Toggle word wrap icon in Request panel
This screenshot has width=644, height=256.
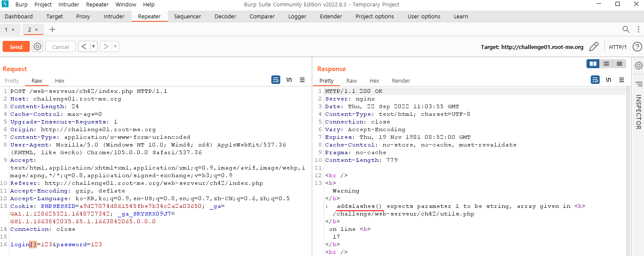point(276,80)
